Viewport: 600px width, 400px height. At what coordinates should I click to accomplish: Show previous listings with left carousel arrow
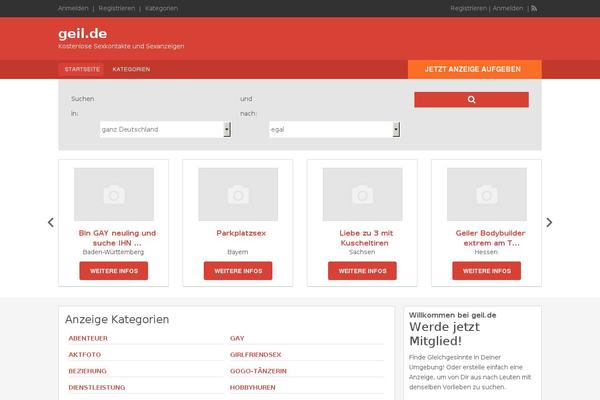tap(51, 222)
